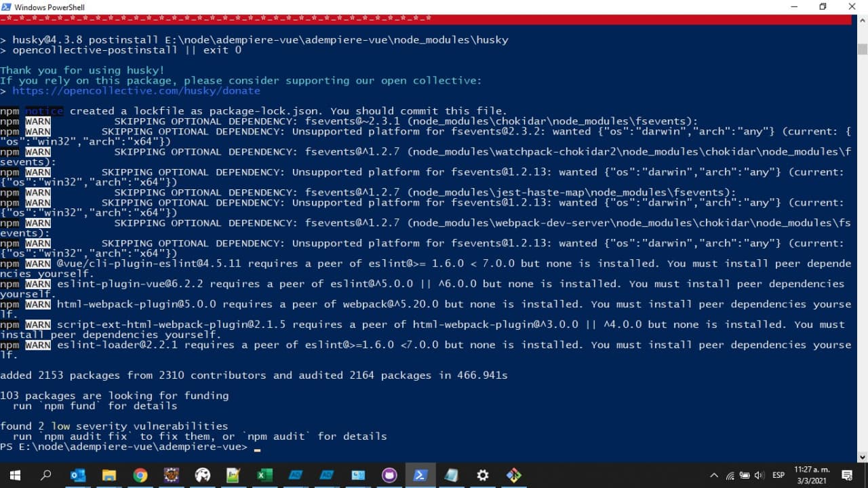Image resolution: width=868 pixels, height=488 pixels.
Task: Click the '@vue/cli-plugin-eslint@4.5.11' warning line
Action: [x=425, y=268]
